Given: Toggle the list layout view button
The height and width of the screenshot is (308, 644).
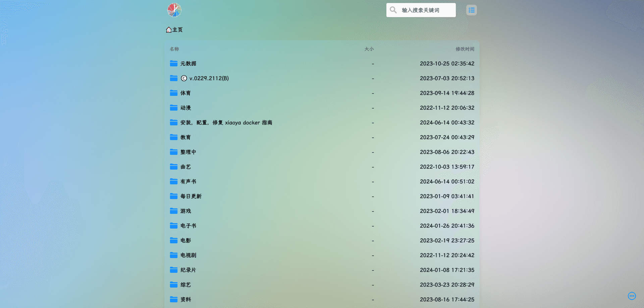Looking at the screenshot, I should [472, 10].
